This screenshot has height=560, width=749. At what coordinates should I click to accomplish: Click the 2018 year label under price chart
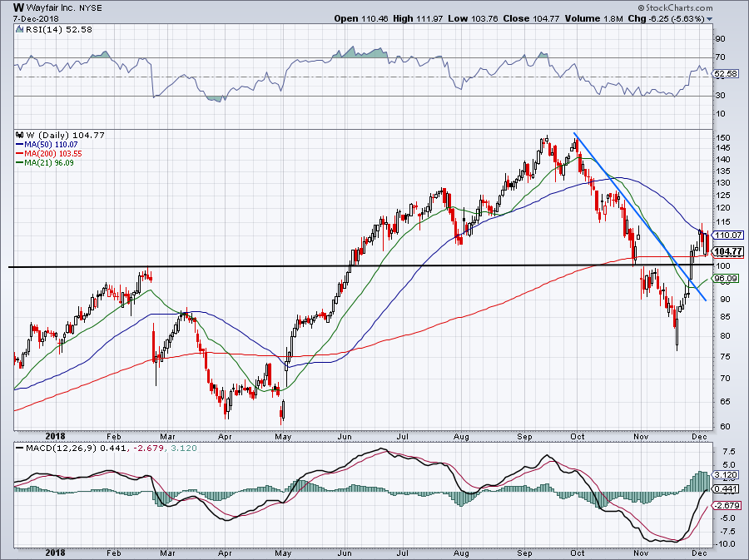tap(55, 436)
